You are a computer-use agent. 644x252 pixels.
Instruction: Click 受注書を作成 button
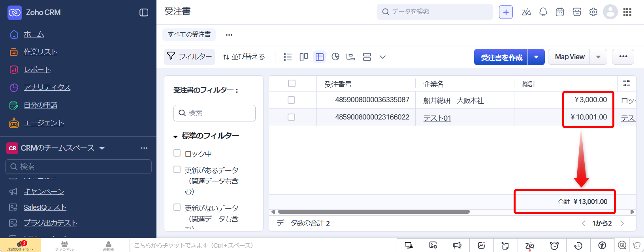(x=501, y=57)
